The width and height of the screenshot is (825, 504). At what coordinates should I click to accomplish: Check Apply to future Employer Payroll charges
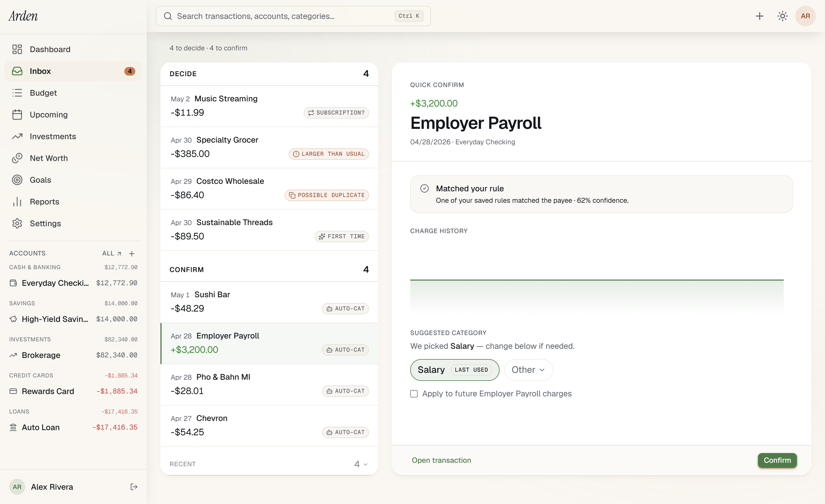point(414,393)
